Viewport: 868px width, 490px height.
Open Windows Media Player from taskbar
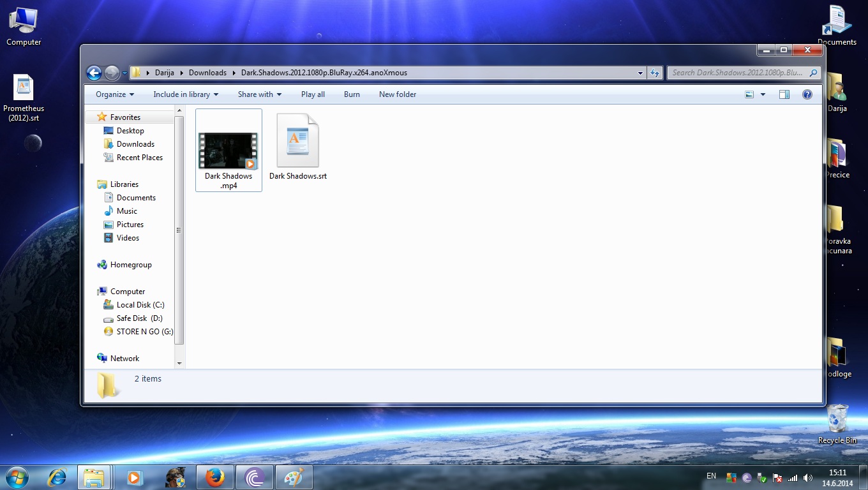pyautogui.click(x=134, y=477)
